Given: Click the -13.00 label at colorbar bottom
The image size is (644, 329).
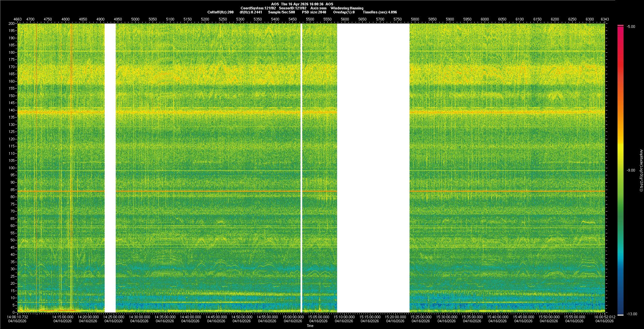Looking at the screenshot, I should point(631,314).
